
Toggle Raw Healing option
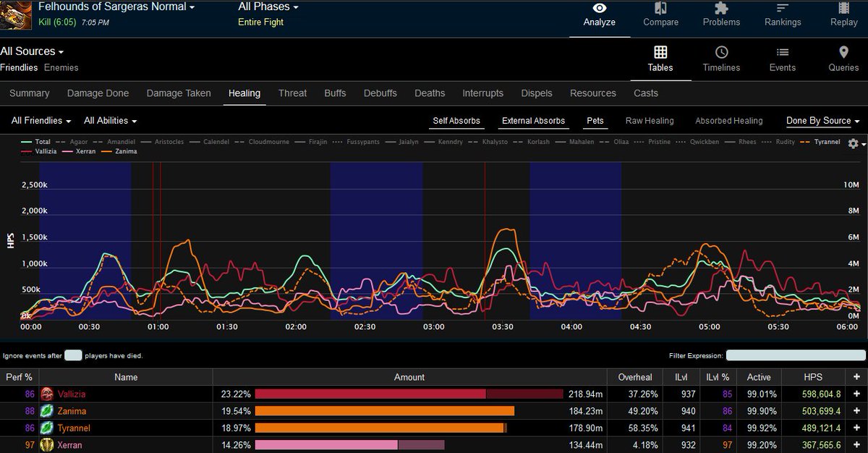pos(650,121)
